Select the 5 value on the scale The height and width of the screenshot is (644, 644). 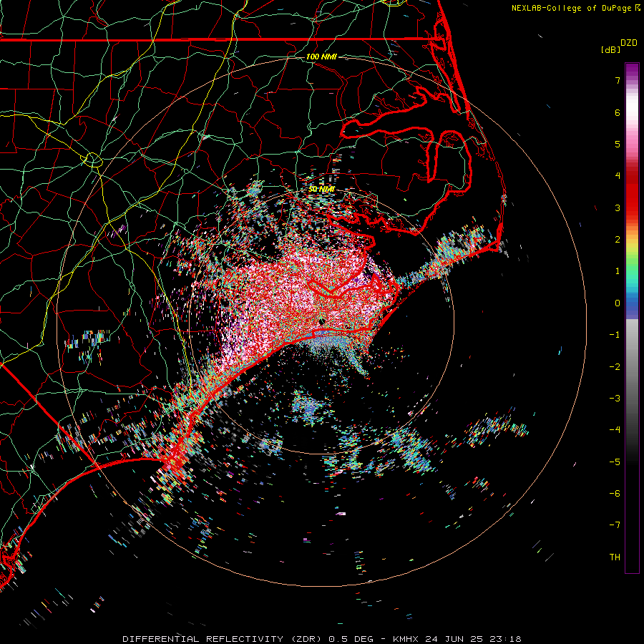click(618, 144)
